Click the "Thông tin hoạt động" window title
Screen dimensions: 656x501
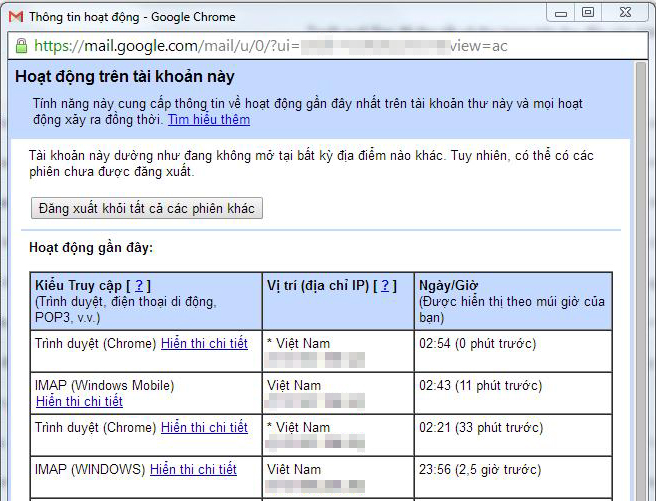pyautogui.click(x=132, y=17)
